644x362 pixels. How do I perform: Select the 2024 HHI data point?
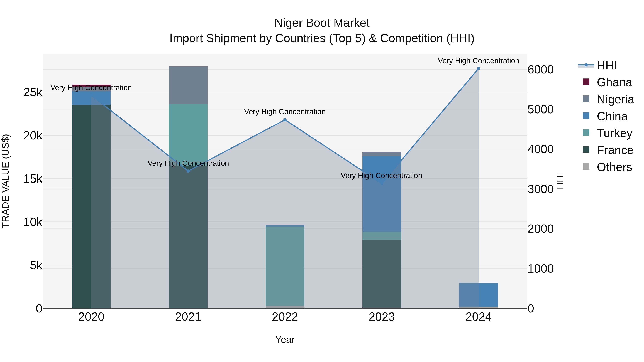click(479, 68)
